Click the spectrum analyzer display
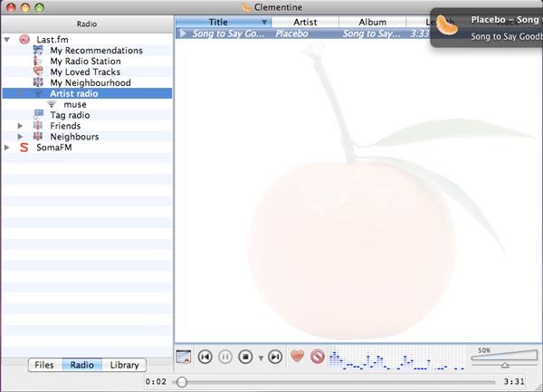Screen dimensions: 543x392 coord(397,358)
